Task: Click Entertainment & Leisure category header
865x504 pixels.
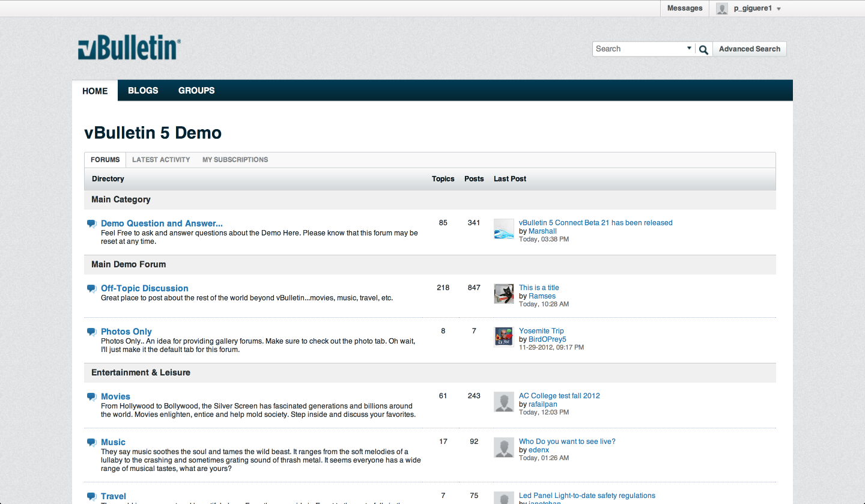Action: click(141, 372)
